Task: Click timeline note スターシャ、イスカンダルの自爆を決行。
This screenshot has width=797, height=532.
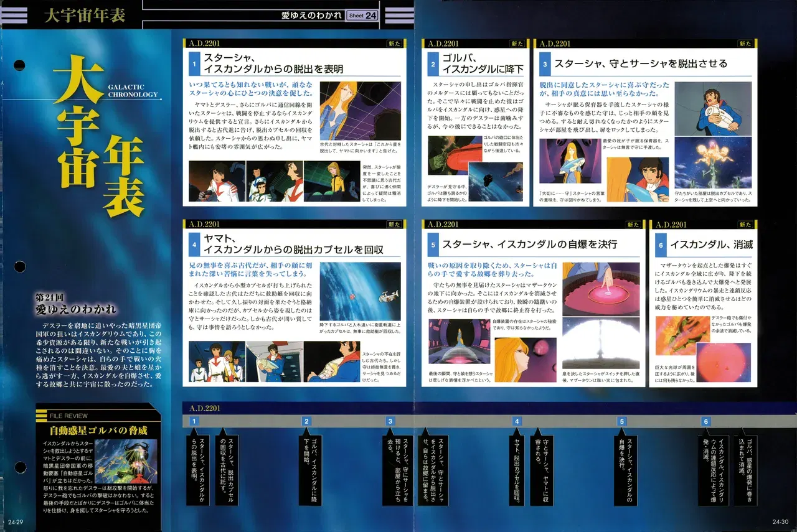Action: (625, 471)
